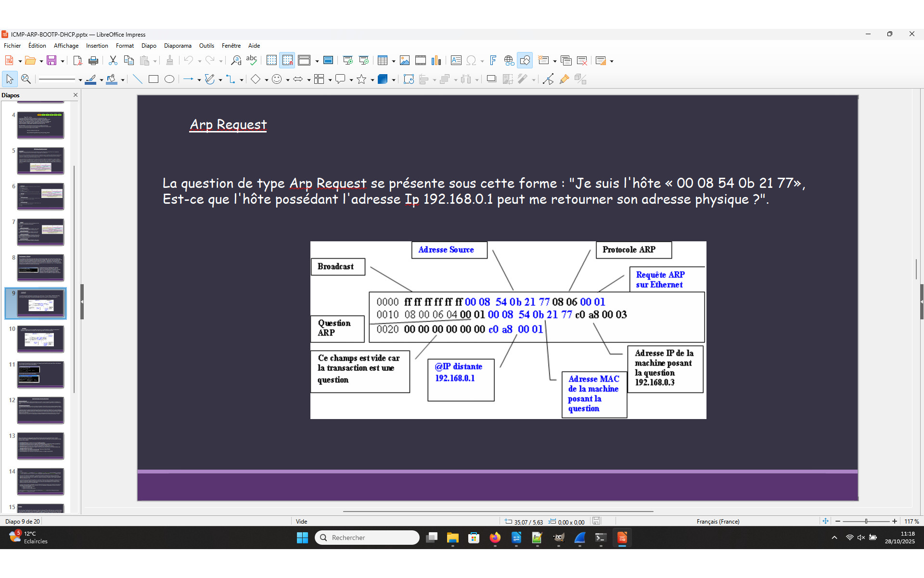Start the slideshow from first slide
Viewport: 924px width, 578px height.
(348, 60)
